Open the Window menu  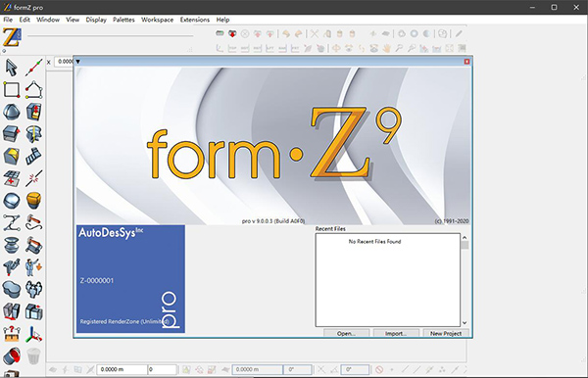point(48,20)
